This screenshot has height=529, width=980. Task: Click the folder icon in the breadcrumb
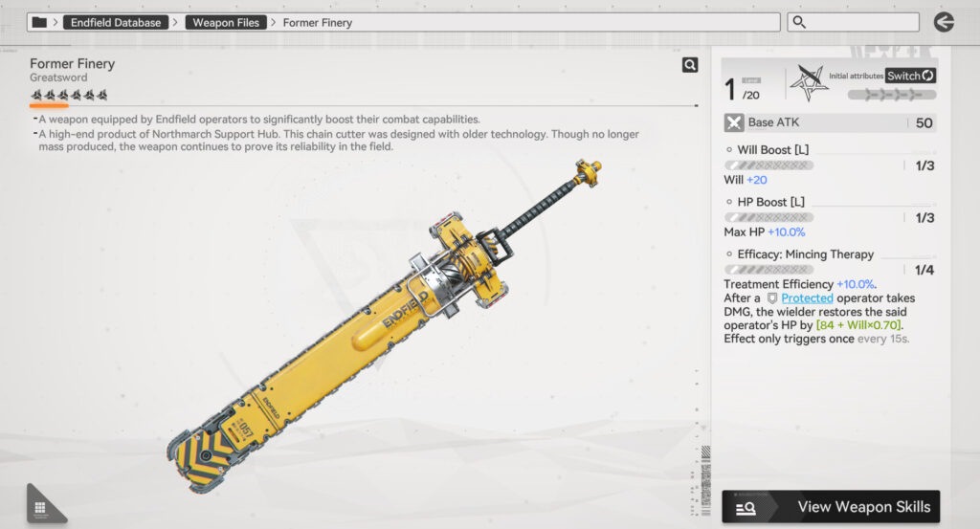39,22
